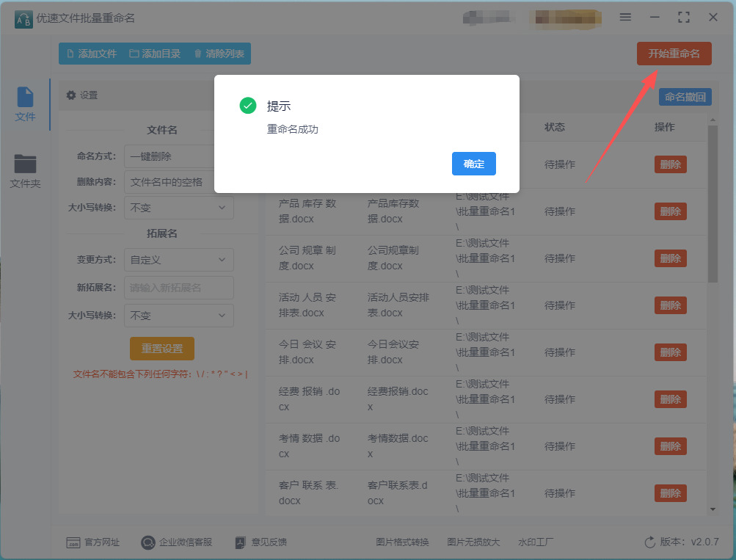Delete the 考情 数据 .docx row
The image size is (736, 560).
(x=670, y=446)
